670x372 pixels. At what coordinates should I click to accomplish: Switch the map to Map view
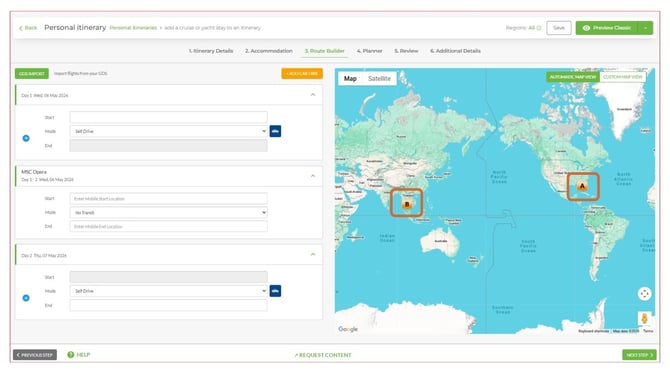point(350,79)
